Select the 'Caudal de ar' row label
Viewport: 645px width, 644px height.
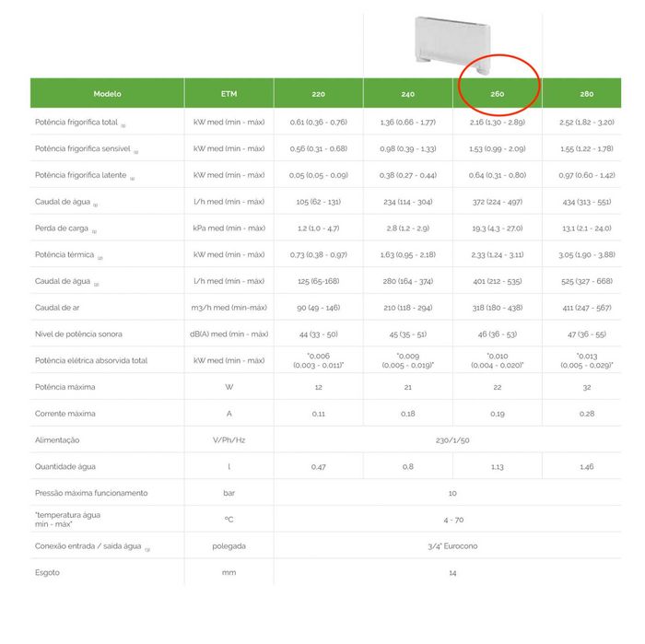pos(57,308)
